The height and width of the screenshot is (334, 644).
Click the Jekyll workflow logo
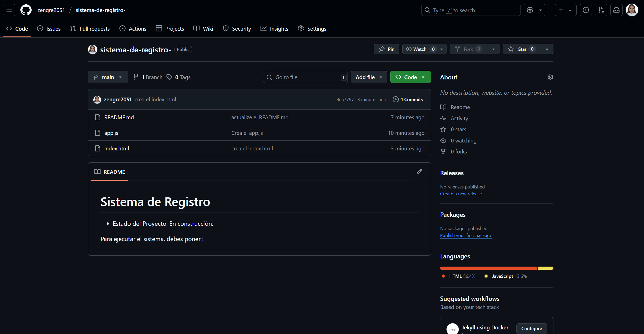(x=453, y=329)
